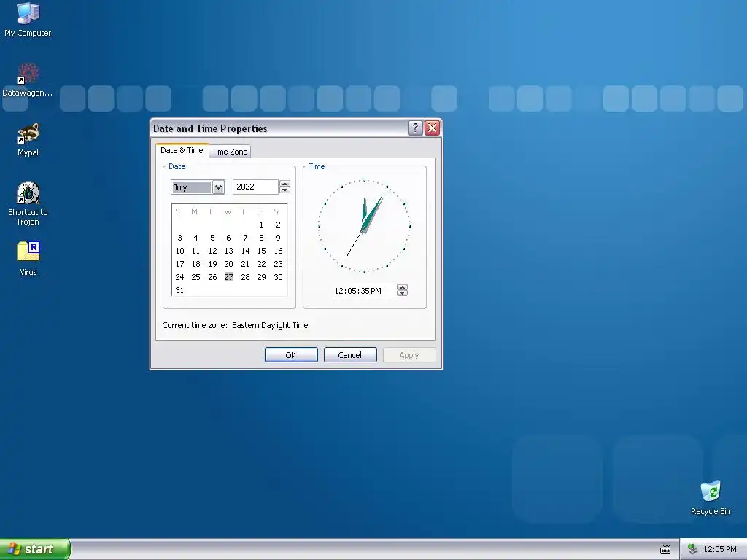Select the DataWagon desktop shortcut
The width and height of the screenshot is (747, 560).
(x=28, y=80)
